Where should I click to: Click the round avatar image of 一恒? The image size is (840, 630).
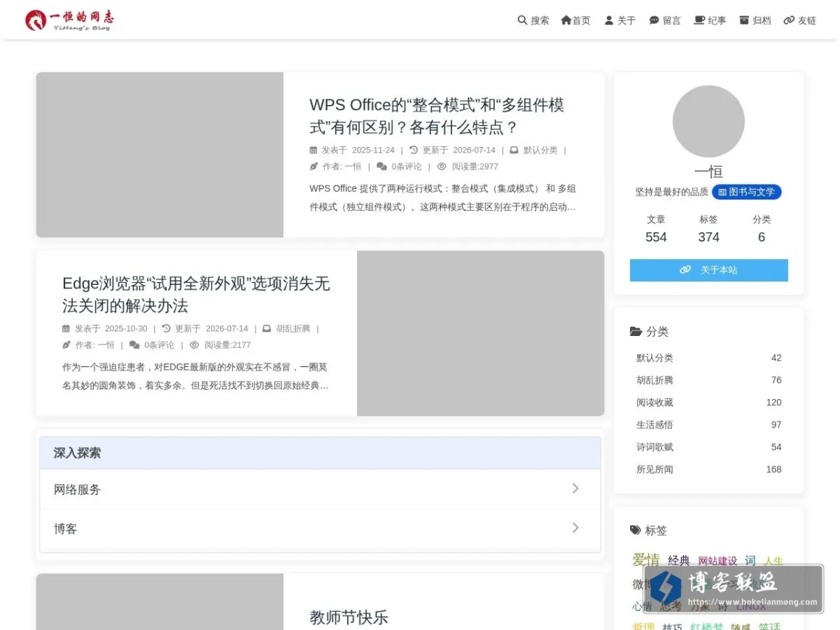pyautogui.click(x=708, y=121)
